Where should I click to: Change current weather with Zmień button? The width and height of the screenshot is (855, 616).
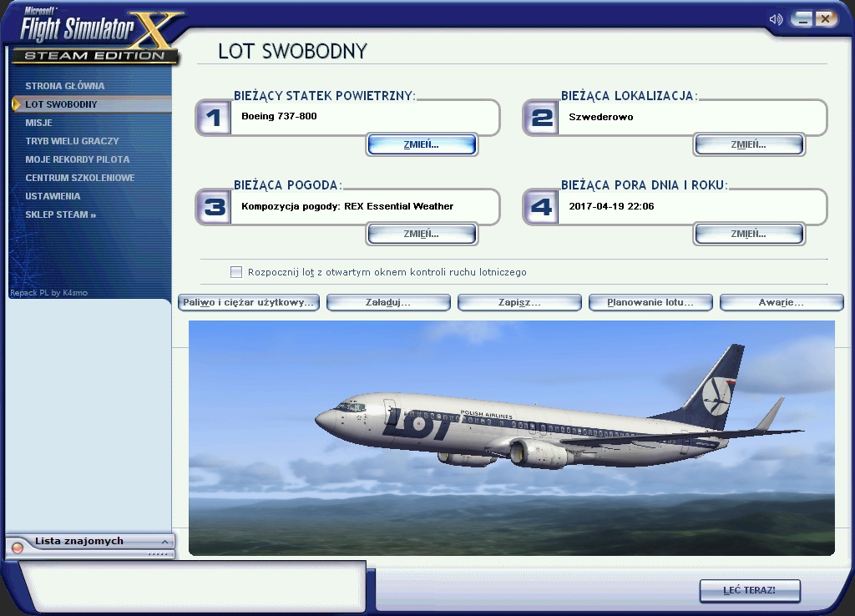tap(422, 234)
